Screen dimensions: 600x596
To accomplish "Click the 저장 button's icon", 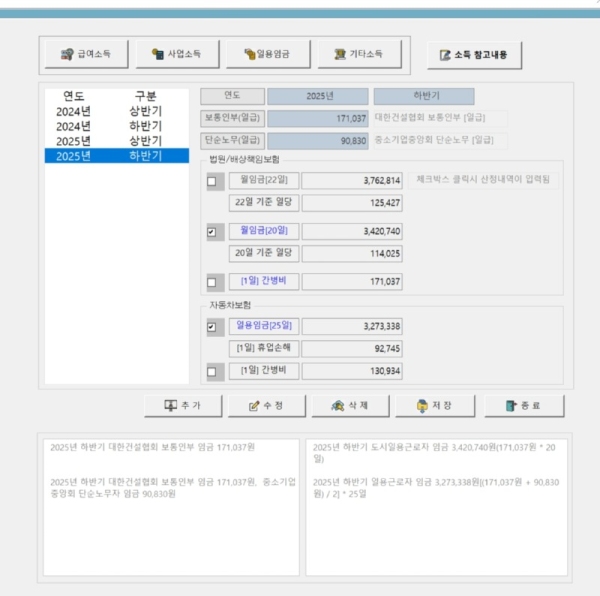I will pos(422,406).
